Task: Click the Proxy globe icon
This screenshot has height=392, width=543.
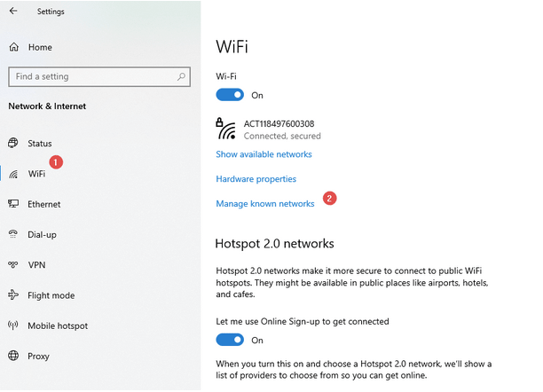Action: 13,356
